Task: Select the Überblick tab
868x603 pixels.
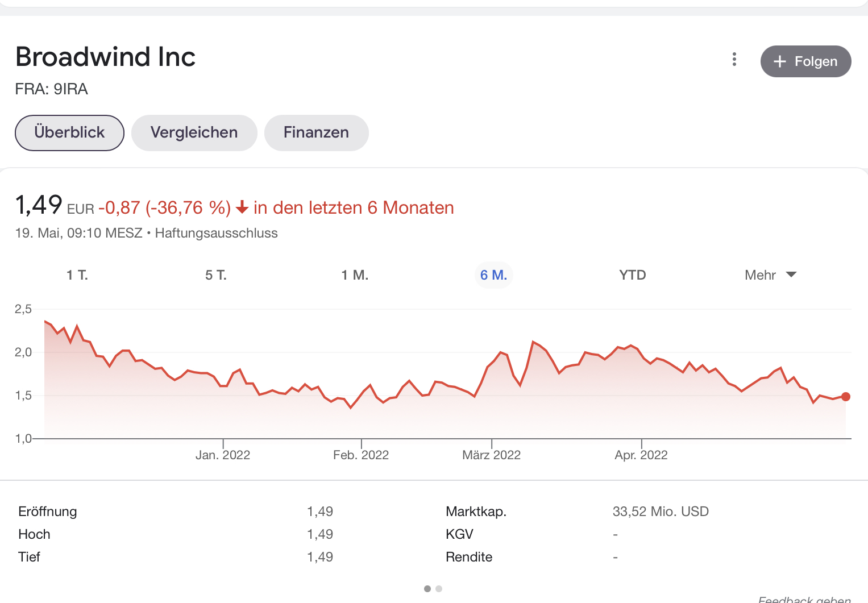Action: 69,132
